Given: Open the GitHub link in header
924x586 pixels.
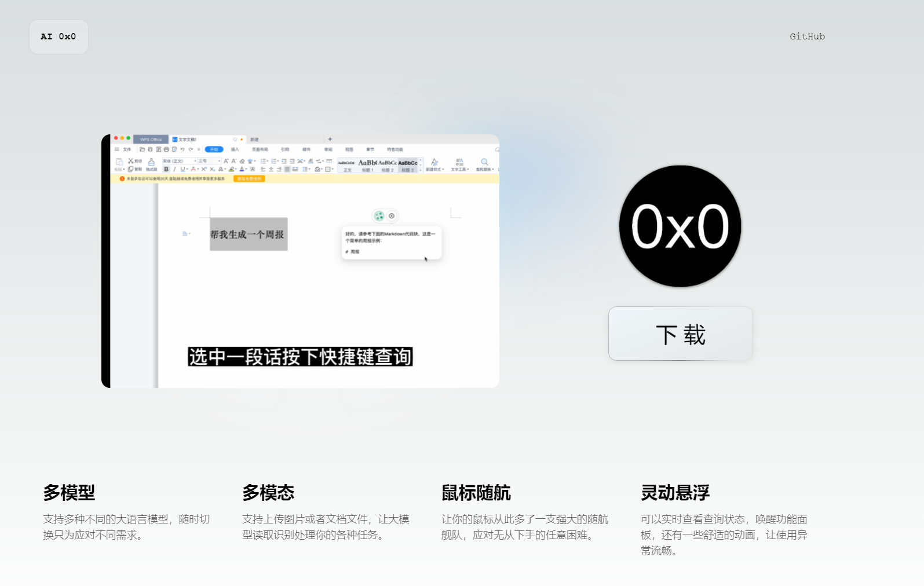Looking at the screenshot, I should (807, 36).
